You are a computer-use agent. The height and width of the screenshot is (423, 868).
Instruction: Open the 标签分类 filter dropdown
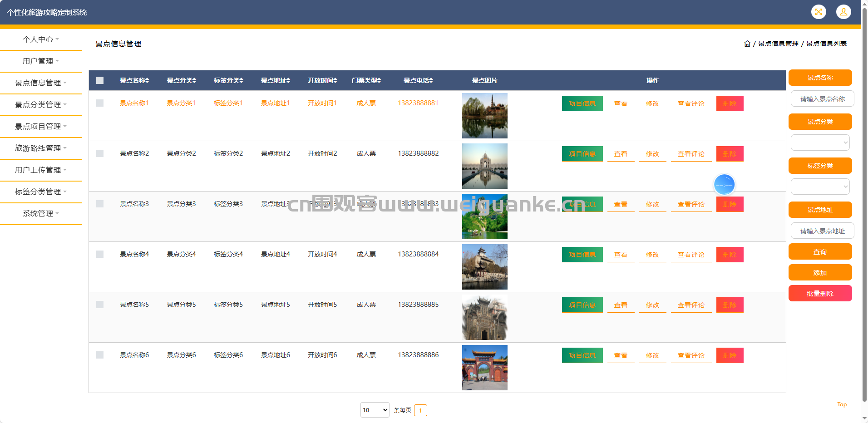[820, 187]
